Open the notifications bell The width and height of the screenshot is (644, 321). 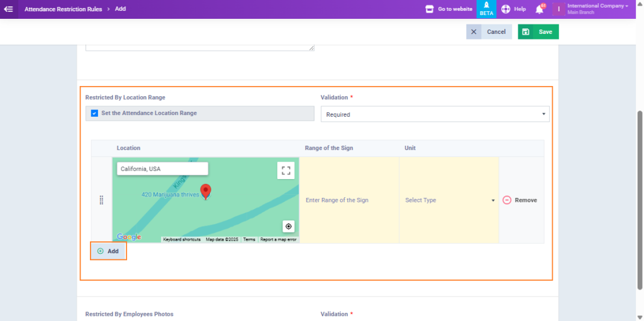coord(540,9)
